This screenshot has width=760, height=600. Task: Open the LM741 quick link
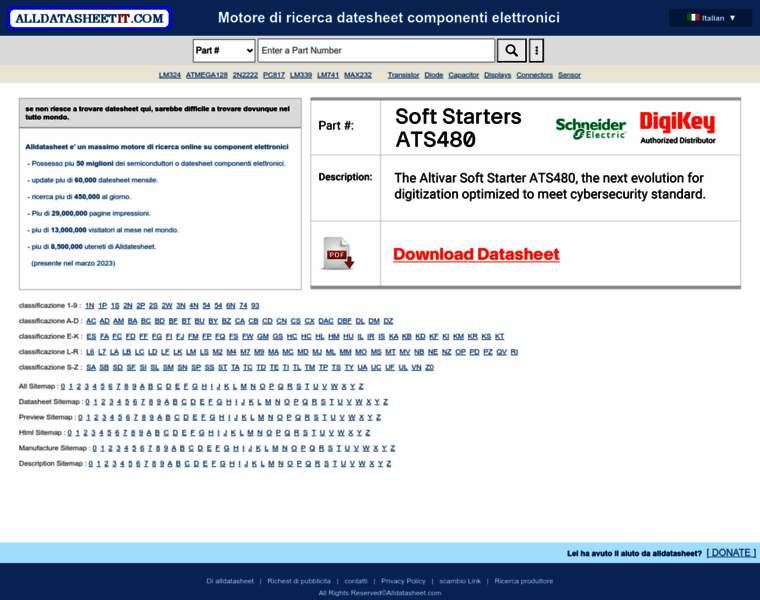coord(328,75)
